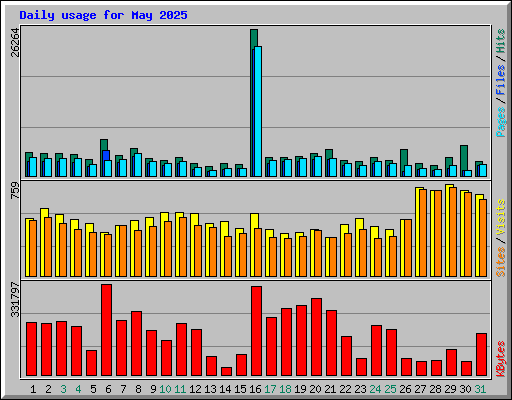Click day label "22" on the x-axis
Viewport: 512px width, 400px height.
(x=345, y=389)
